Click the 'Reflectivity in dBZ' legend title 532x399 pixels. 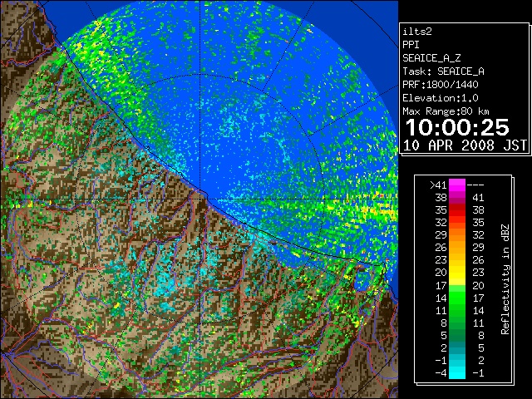[505, 279]
